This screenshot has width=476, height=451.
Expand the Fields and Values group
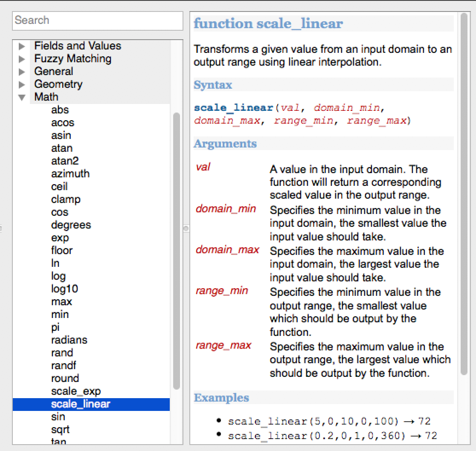[x=22, y=46]
